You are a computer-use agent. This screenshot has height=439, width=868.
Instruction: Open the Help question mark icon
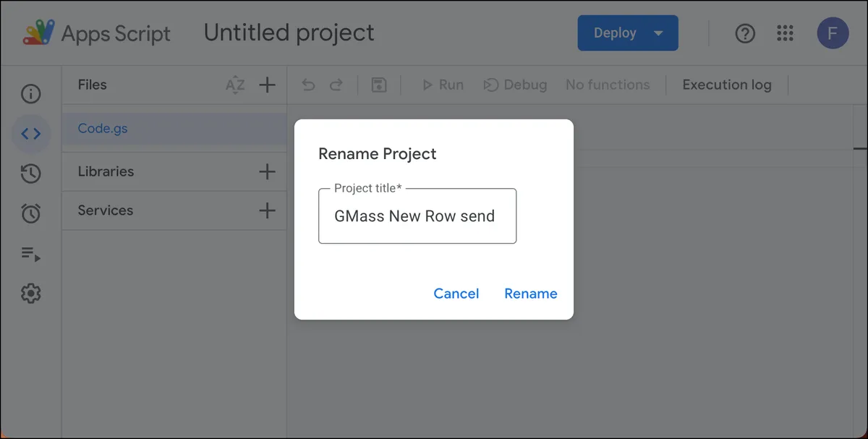click(745, 33)
